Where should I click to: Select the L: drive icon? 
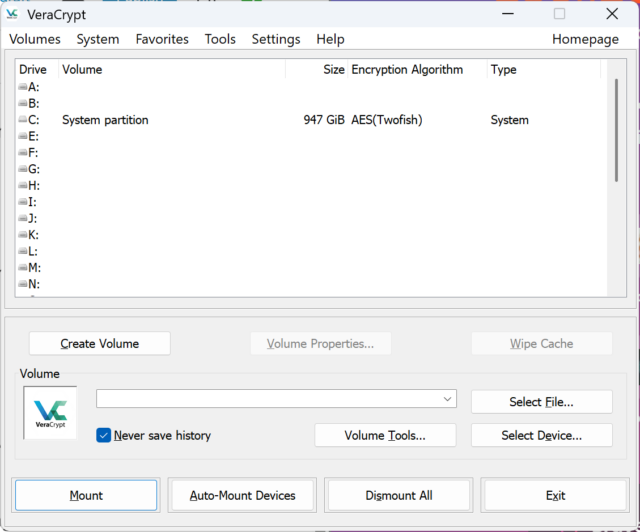point(23,251)
